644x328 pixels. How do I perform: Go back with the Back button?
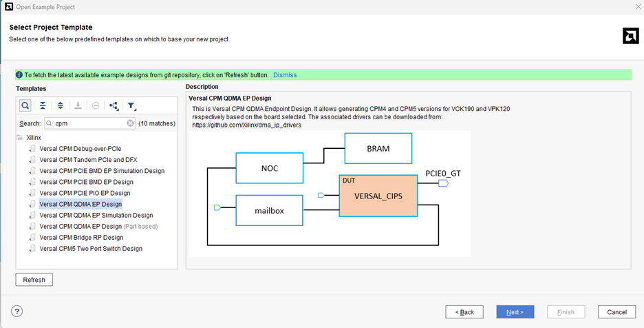point(464,312)
